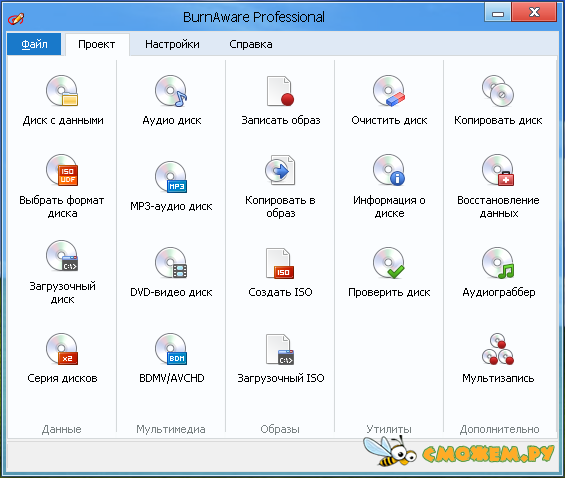
Task: Open Копировать в образ arrow icon
Action: click(x=280, y=170)
